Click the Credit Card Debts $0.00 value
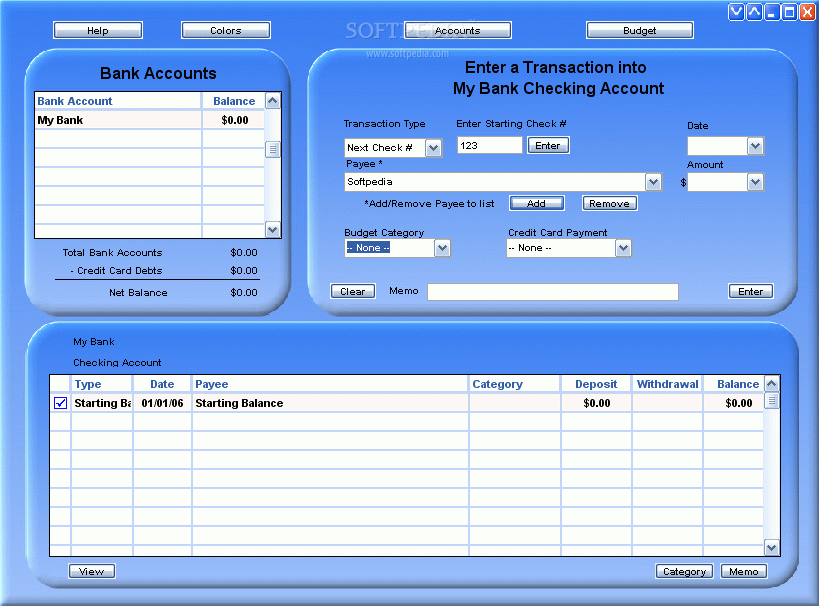This screenshot has height=606, width=819. click(x=244, y=271)
